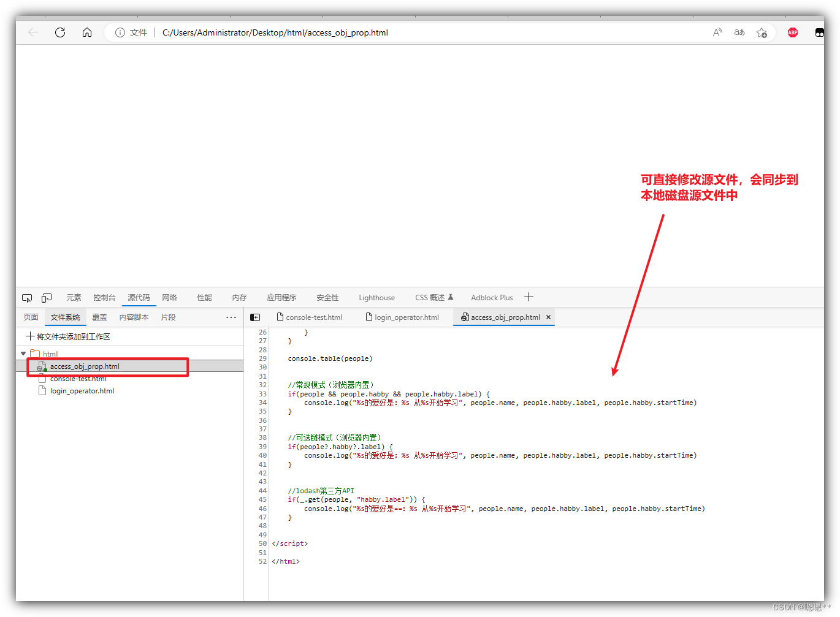Click 将文件夹添加到工作区 button
The width and height of the screenshot is (840, 617).
(68, 336)
